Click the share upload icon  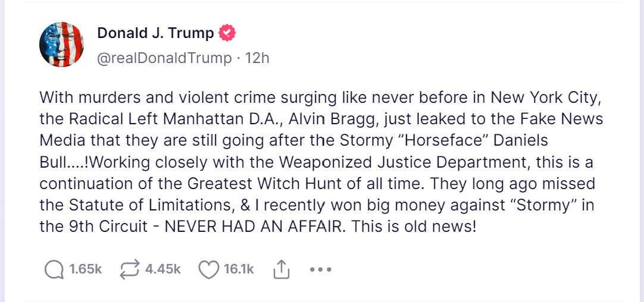point(281,270)
